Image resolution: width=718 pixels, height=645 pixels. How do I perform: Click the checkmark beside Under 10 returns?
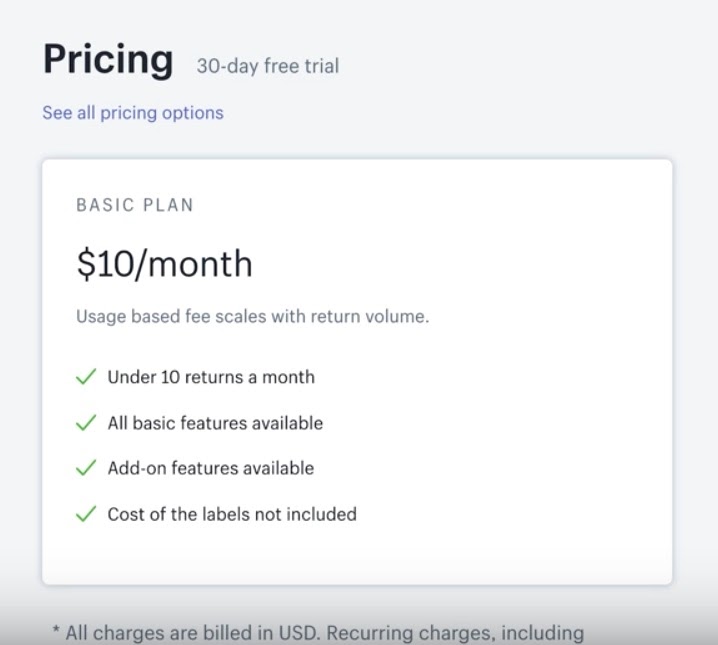pyautogui.click(x=86, y=377)
